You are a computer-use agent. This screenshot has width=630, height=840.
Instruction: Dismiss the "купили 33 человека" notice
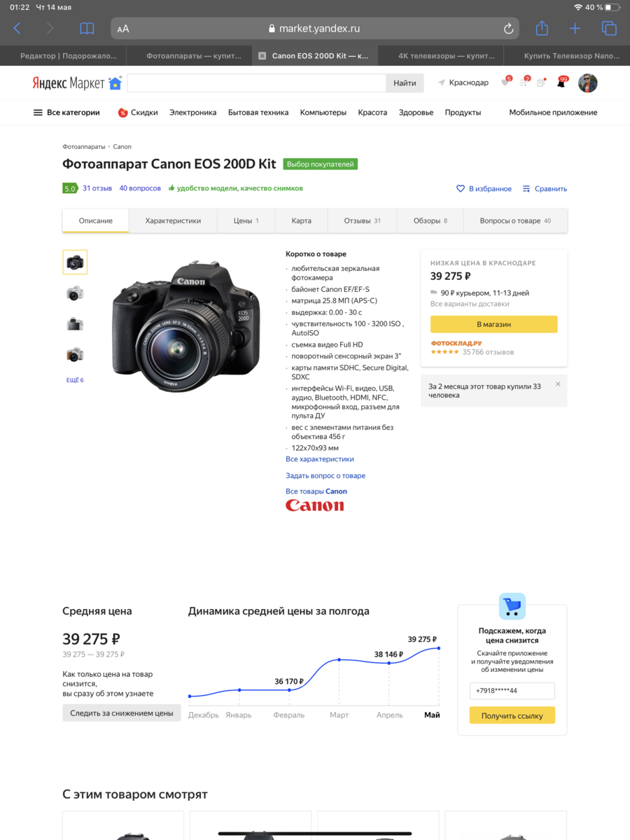pyautogui.click(x=558, y=384)
